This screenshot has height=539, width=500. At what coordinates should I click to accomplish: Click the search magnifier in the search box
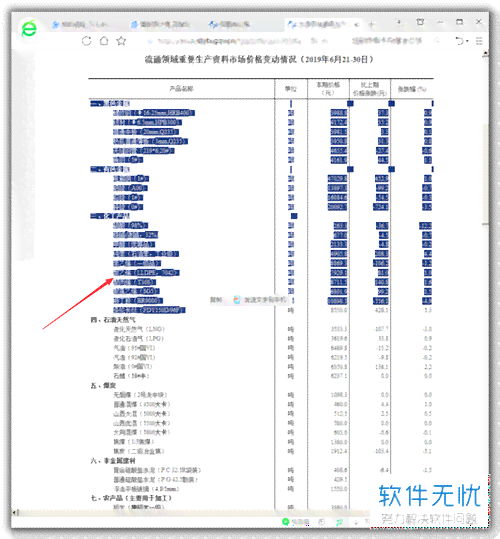pyautogui.click(x=437, y=41)
